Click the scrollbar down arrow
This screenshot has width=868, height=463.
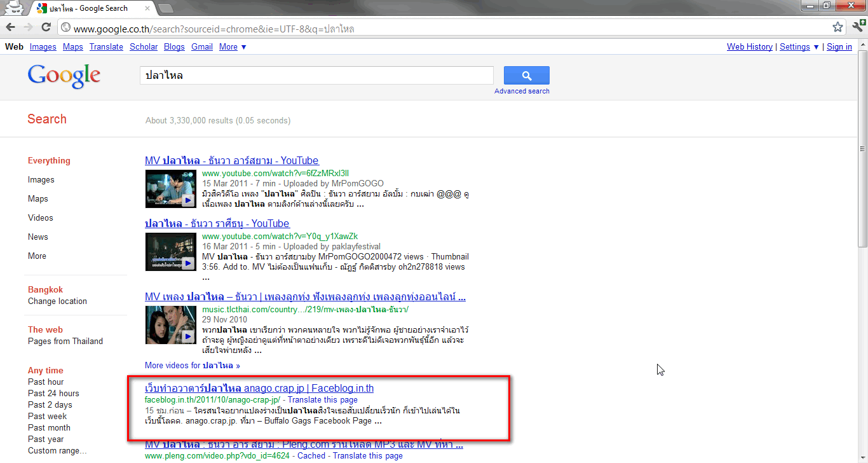coord(862,457)
